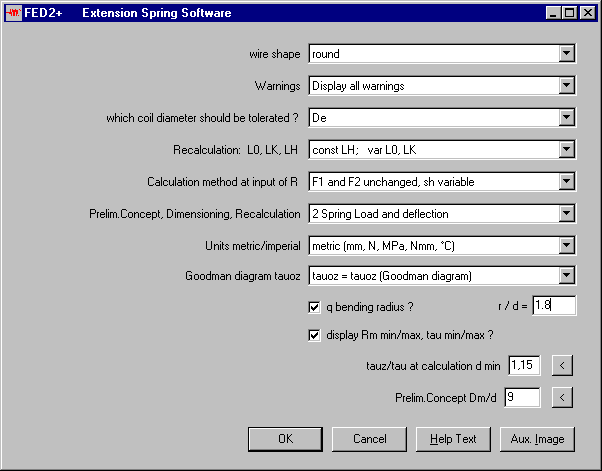602x471 pixels.
Task: Expand the Units metric/imperial dropdown
Action: 567,245
